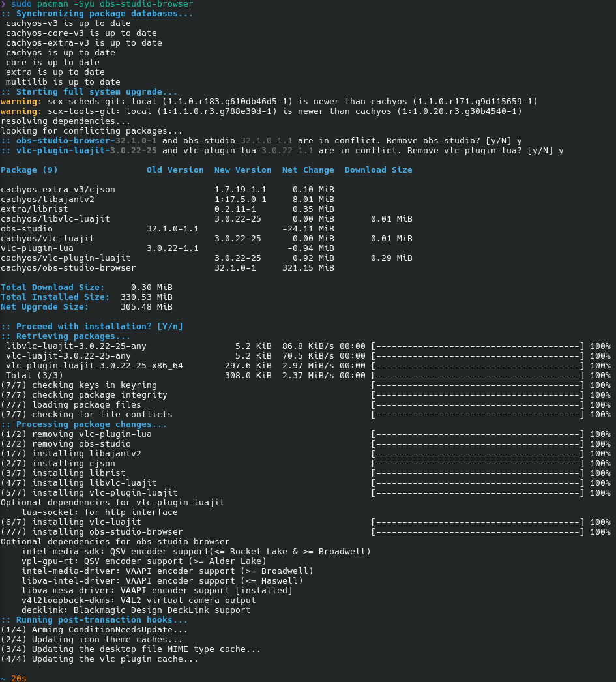The image size is (616, 682).
Task: Click the '-24.11 MiB' net change value
Action: tap(308, 229)
